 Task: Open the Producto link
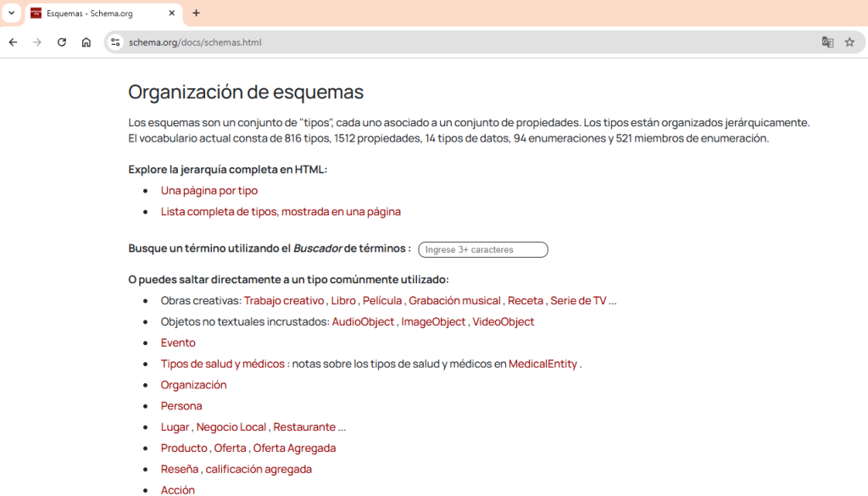(x=184, y=448)
